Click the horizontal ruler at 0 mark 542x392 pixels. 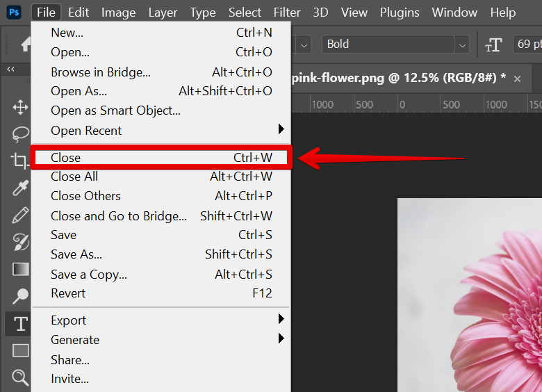pyautogui.click(x=402, y=104)
